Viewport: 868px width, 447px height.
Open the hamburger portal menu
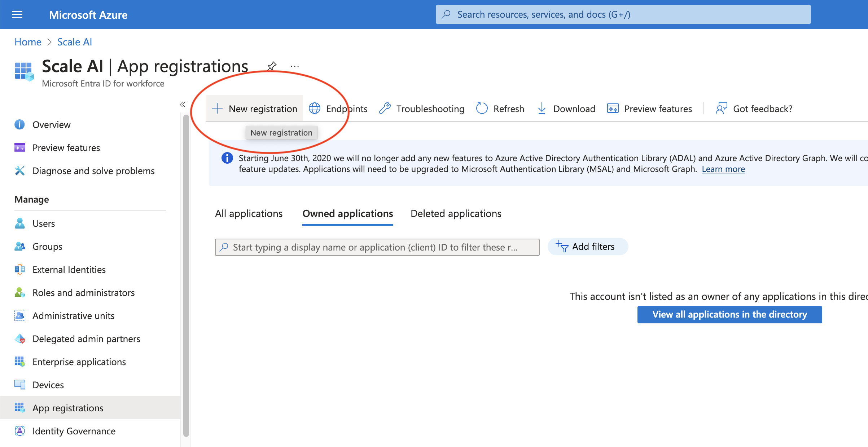tap(17, 15)
